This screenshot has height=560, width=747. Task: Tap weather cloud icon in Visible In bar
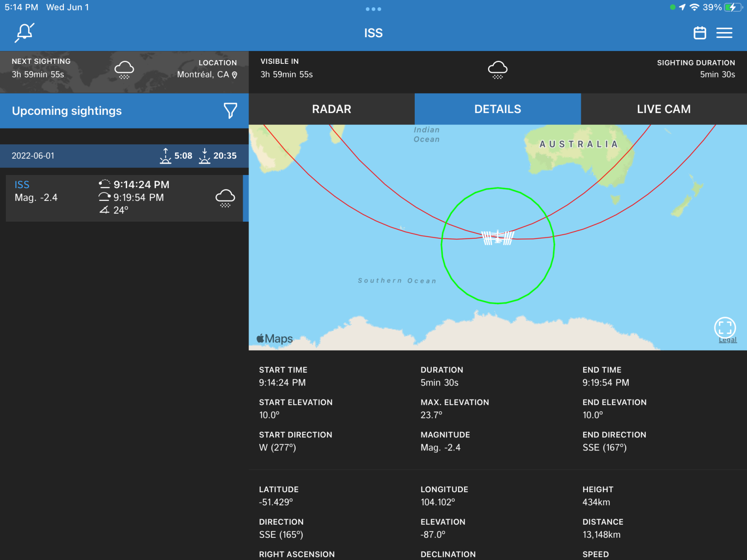pos(497,70)
